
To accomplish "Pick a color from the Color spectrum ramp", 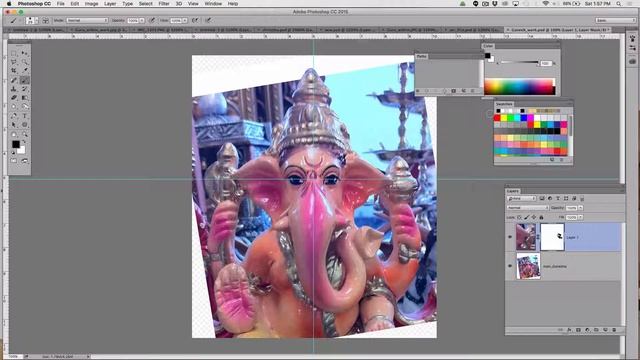I will click(x=520, y=86).
